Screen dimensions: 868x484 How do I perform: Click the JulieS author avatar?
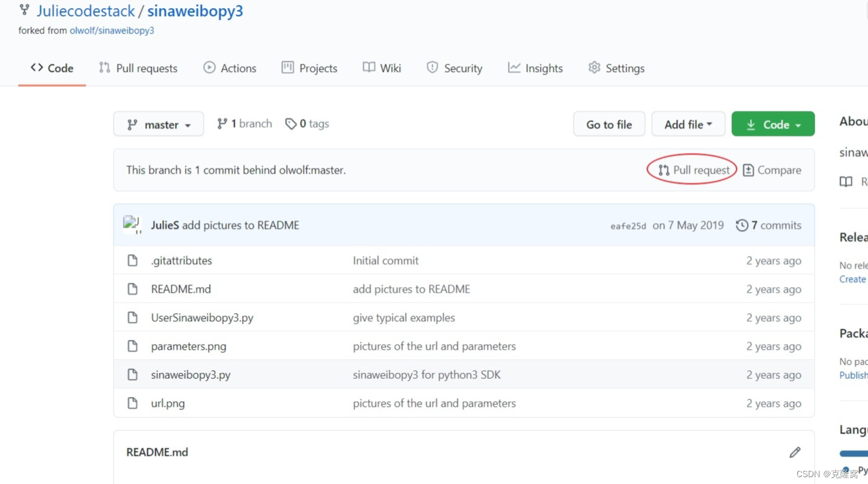coord(132,225)
